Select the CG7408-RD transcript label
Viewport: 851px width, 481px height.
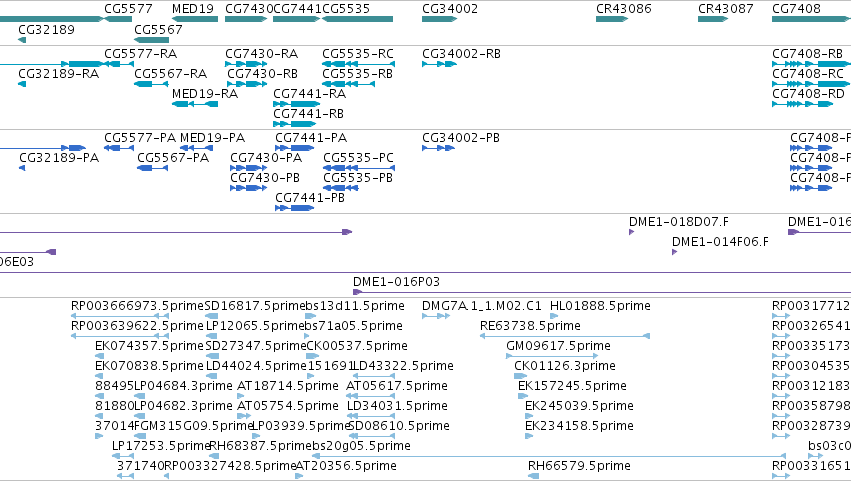pyautogui.click(x=808, y=94)
